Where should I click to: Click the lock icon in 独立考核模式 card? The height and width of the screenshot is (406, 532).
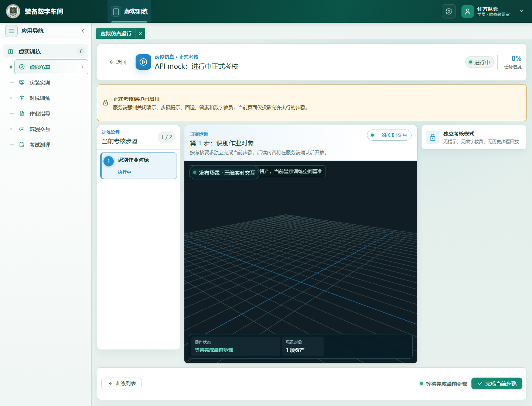[x=433, y=137]
